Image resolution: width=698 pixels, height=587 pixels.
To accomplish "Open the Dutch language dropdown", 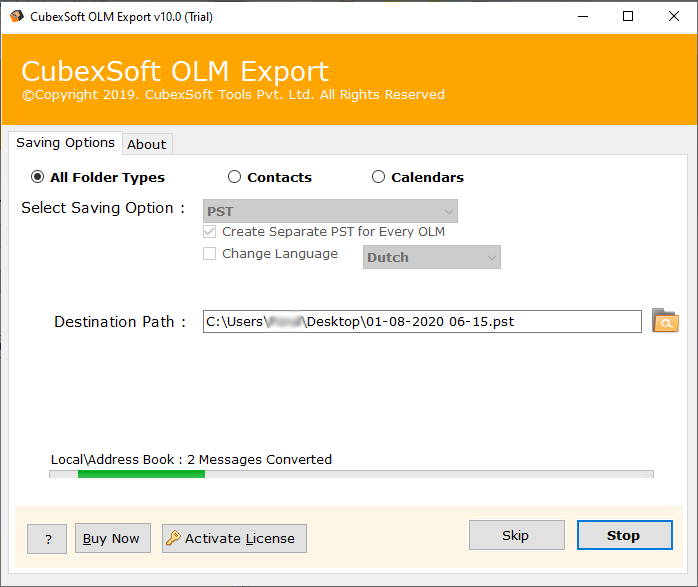I will coord(432,257).
